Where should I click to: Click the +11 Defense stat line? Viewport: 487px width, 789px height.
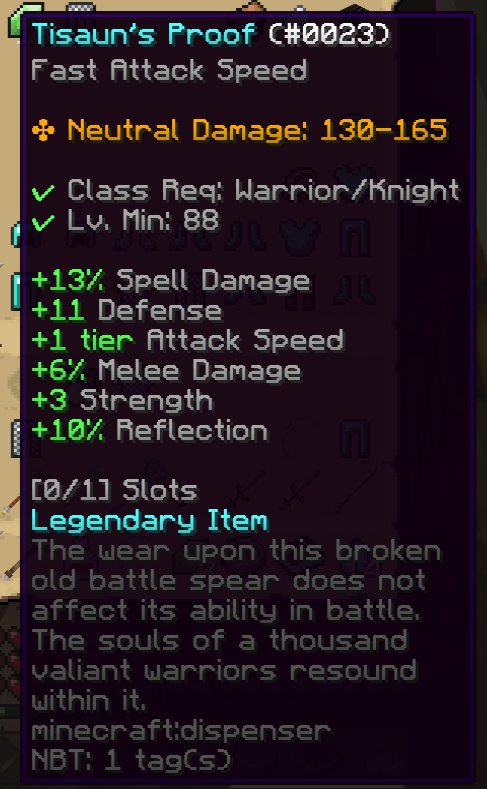(127, 310)
